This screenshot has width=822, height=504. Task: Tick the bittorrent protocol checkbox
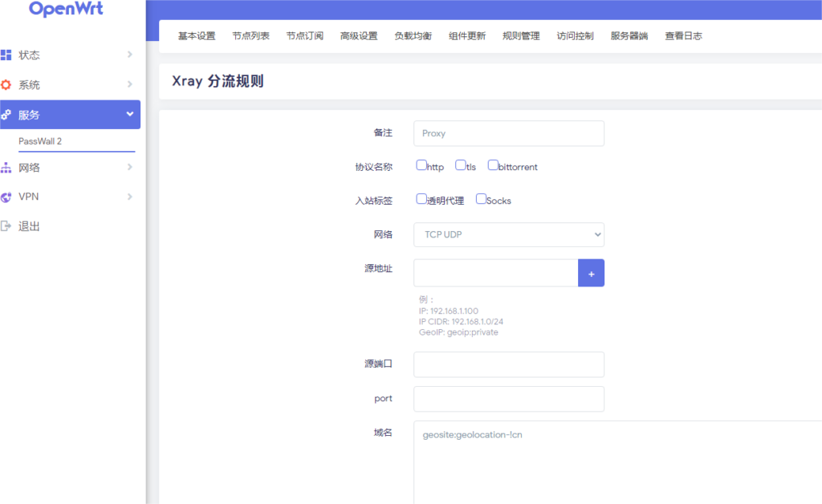(x=493, y=165)
